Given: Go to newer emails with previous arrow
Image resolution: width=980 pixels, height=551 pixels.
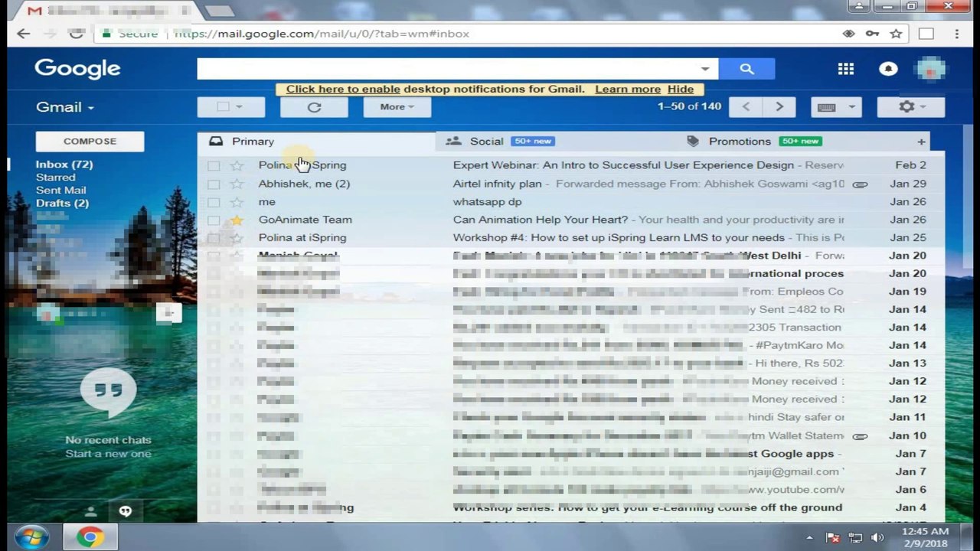Looking at the screenshot, I should (x=746, y=107).
